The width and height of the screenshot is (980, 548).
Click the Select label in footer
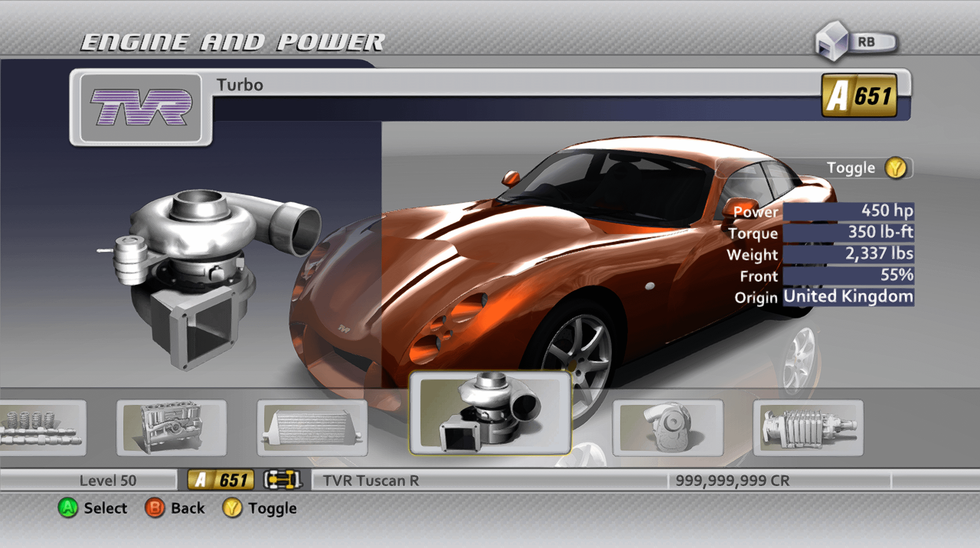click(x=106, y=508)
